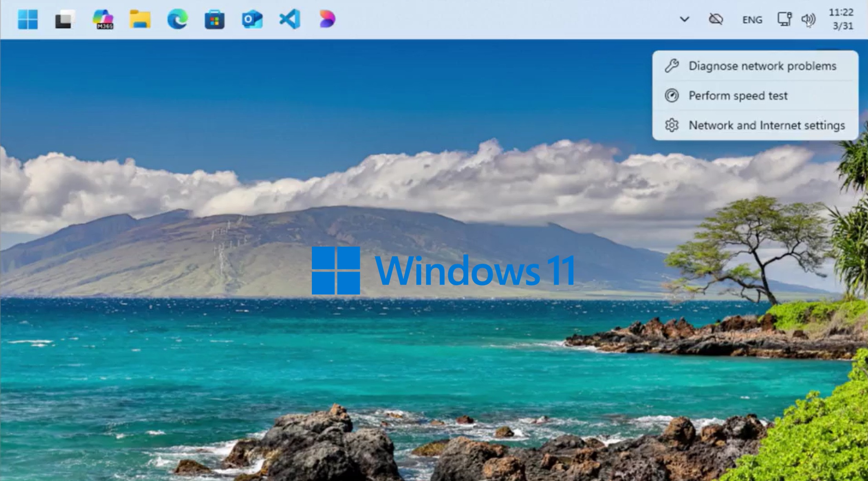Click the network tray icon
Screen dimensions: 868x481
[x=785, y=19]
